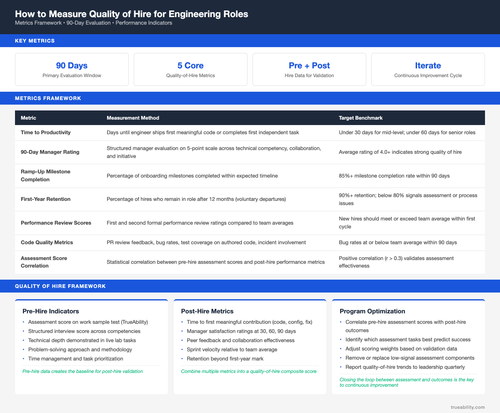Click the 'Program Optimization' card heading
This screenshot has width=500, height=413.
point(372,311)
